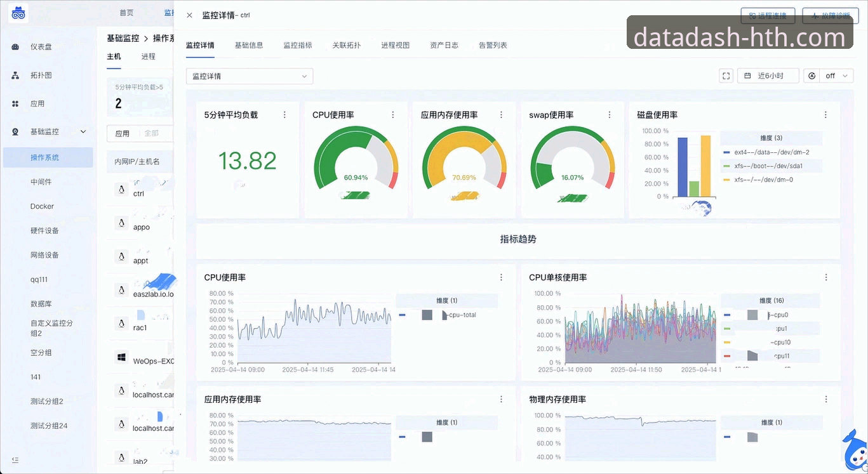This screenshot has width=868, height=474.
Task: Switch to the 资产日志 tab
Action: coord(444,45)
